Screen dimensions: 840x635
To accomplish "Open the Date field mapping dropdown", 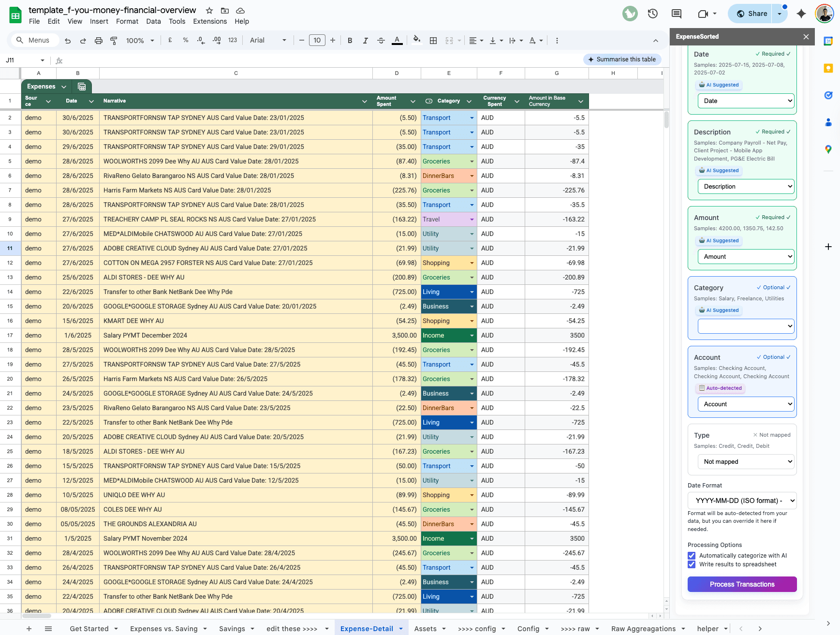I will [x=746, y=101].
